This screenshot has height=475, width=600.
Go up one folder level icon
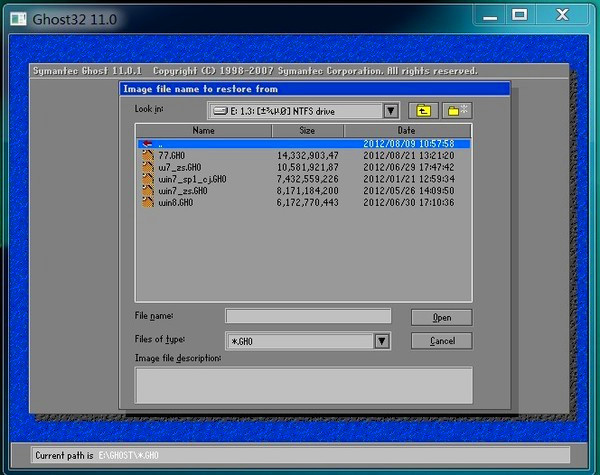point(423,111)
